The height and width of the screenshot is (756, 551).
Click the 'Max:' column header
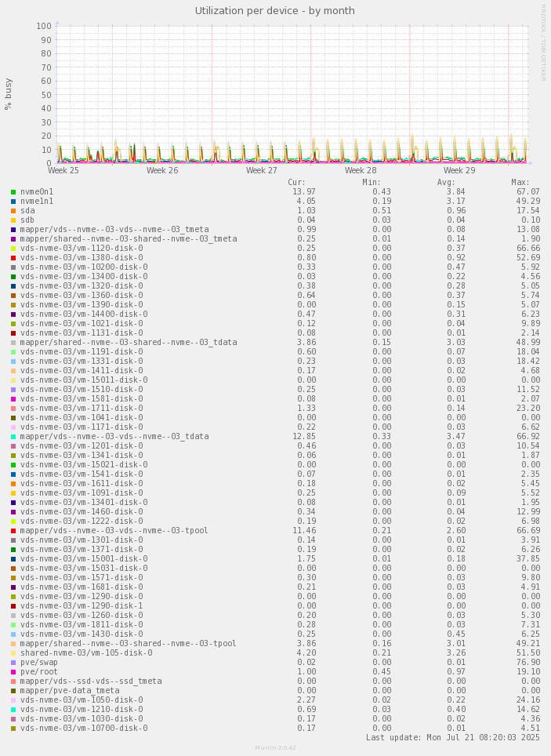(x=520, y=182)
